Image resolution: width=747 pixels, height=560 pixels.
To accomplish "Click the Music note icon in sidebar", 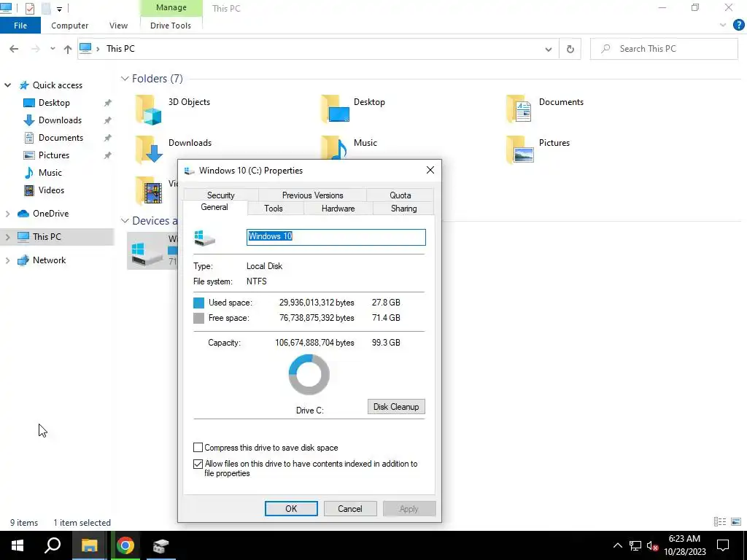I will [x=29, y=172].
